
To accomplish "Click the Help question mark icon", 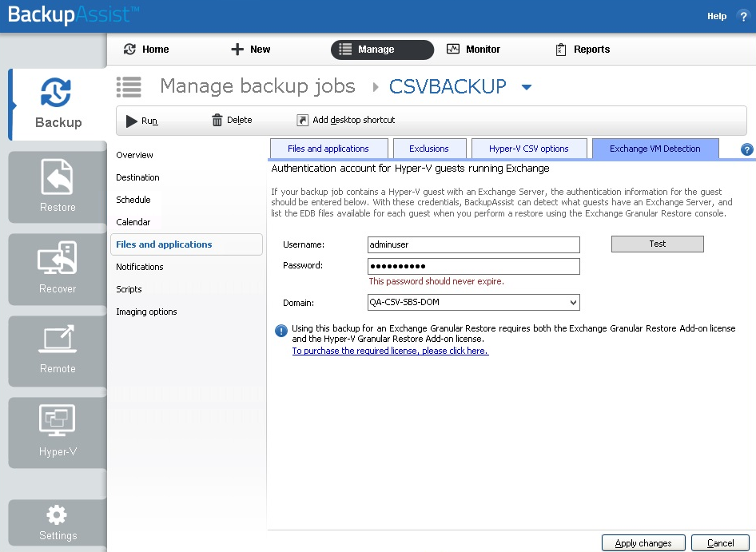I will [742, 16].
